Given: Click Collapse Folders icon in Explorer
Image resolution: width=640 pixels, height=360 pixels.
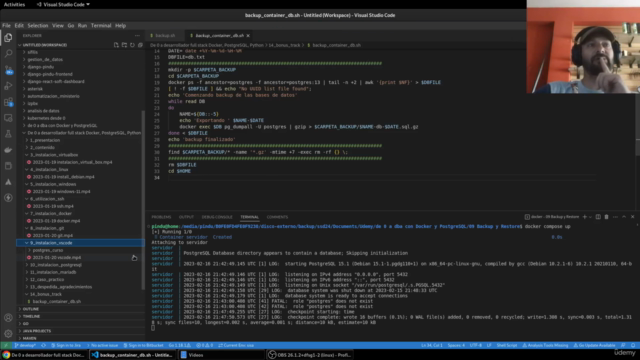Looking at the screenshot, I should point(140,45).
